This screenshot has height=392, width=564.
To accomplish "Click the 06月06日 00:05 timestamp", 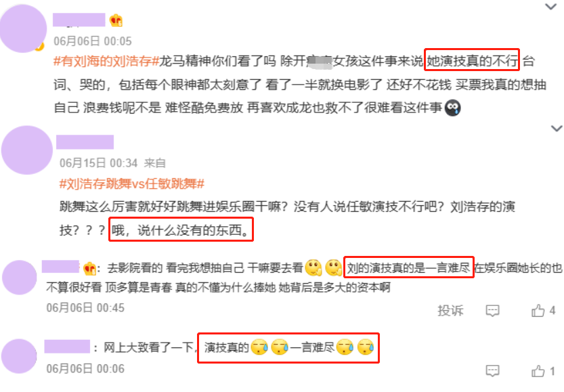I will pyautogui.click(x=93, y=41).
